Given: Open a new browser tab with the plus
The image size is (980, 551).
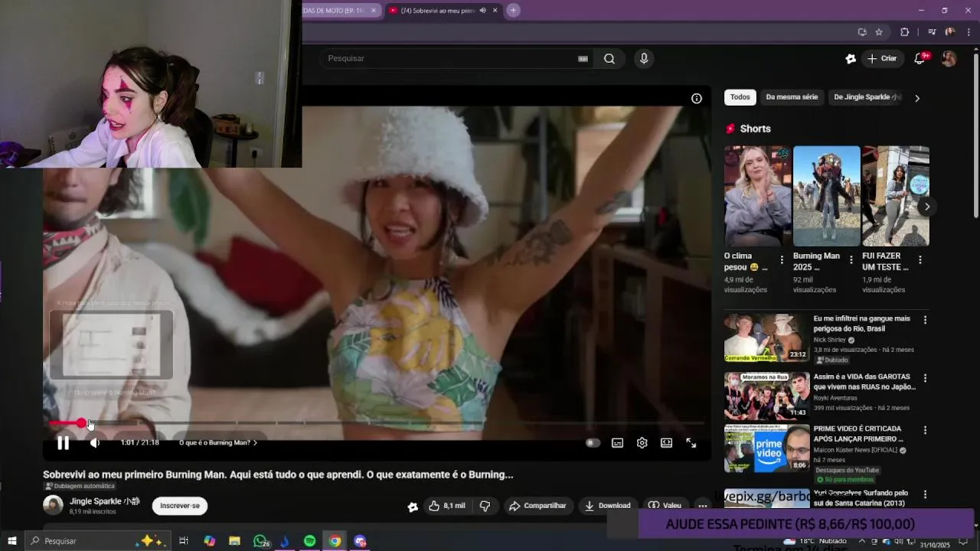Looking at the screenshot, I should (x=513, y=10).
